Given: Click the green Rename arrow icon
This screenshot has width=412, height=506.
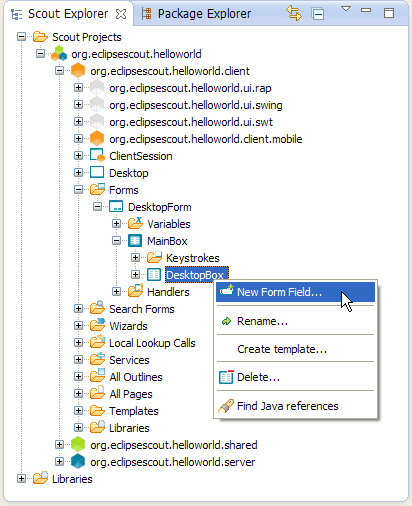Looking at the screenshot, I should click(x=226, y=321).
